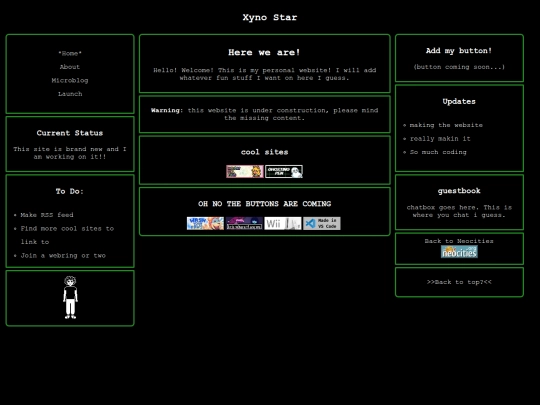Click the standing character sprite image
This screenshot has height=405, width=540.
70,298
